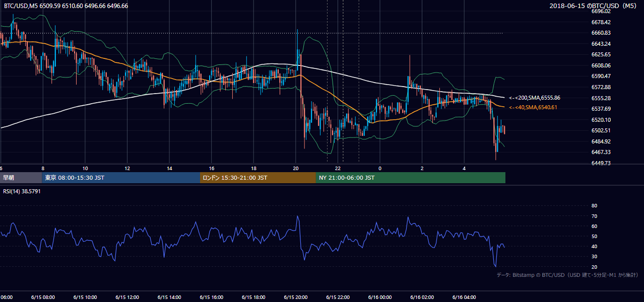The width and height of the screenshot is (644, 302).
Task: Click the 6/16 04:00 time label
Action: (x=465, y=297)
